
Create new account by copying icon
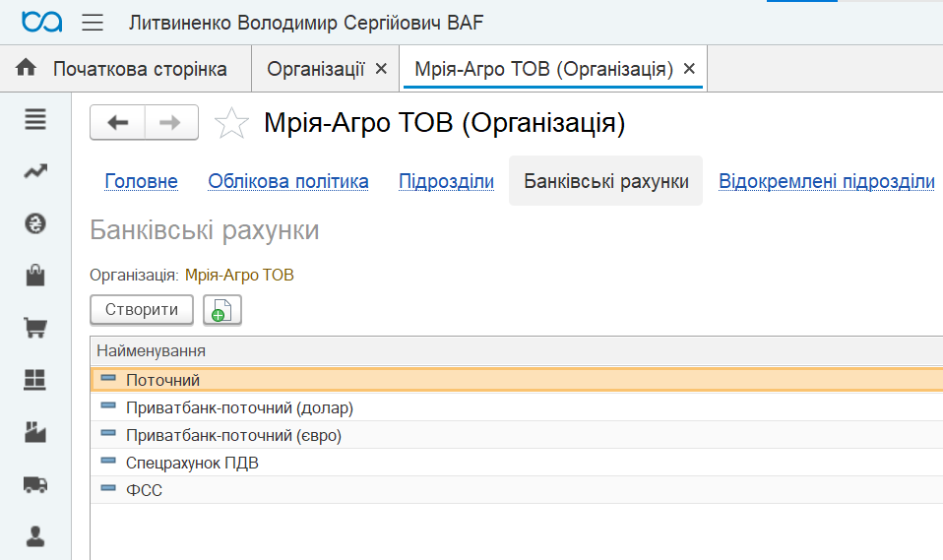point(221,310)
